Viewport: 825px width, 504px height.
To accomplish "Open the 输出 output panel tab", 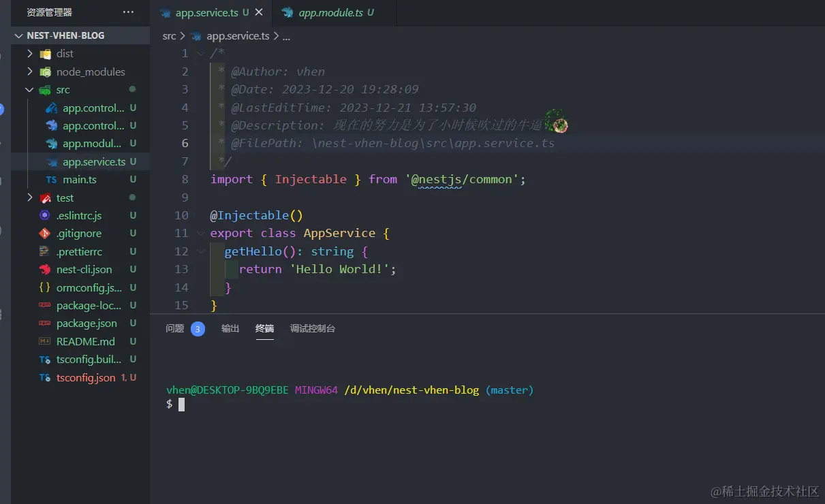I will tap(230, 328).
